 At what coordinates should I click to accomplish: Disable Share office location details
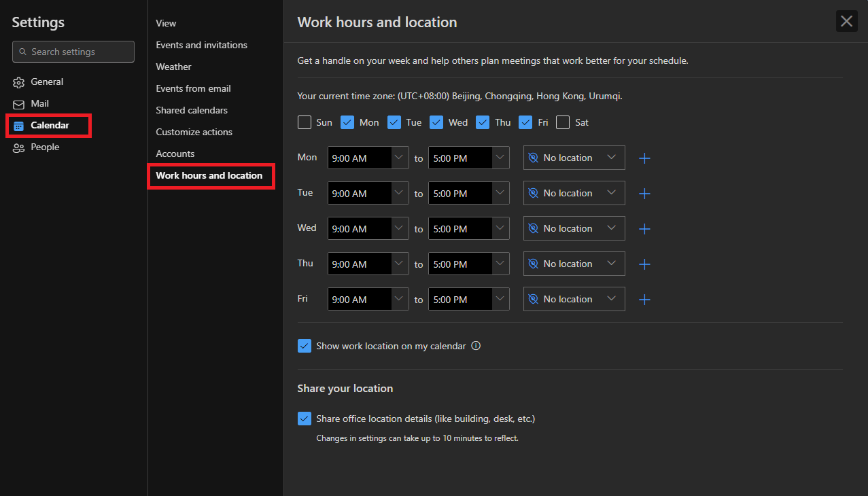304,419
